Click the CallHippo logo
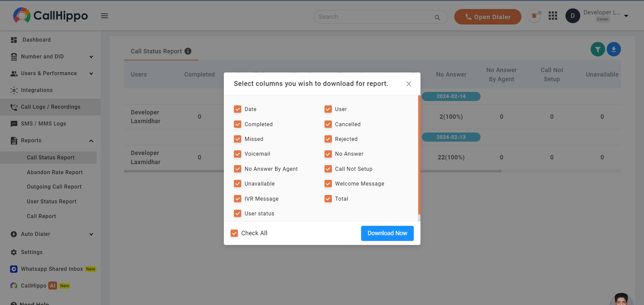The height and width of the screenshot is (305, 644). 50,15
